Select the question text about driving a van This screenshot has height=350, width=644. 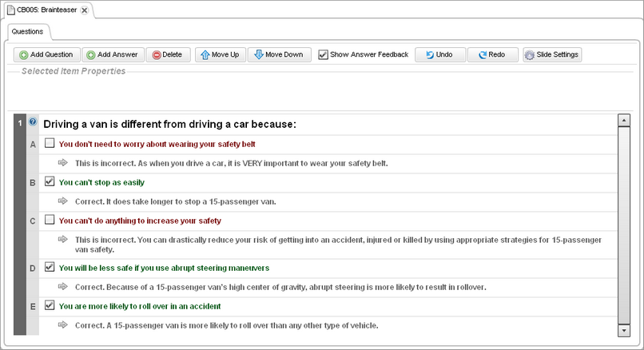(169, 124)
